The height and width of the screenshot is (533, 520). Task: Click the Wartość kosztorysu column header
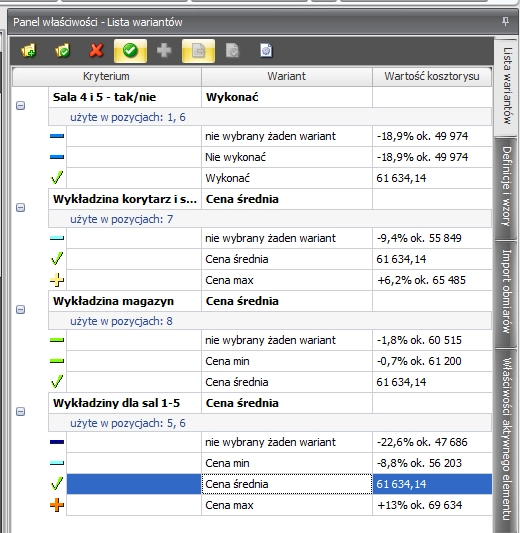point(432,76)
